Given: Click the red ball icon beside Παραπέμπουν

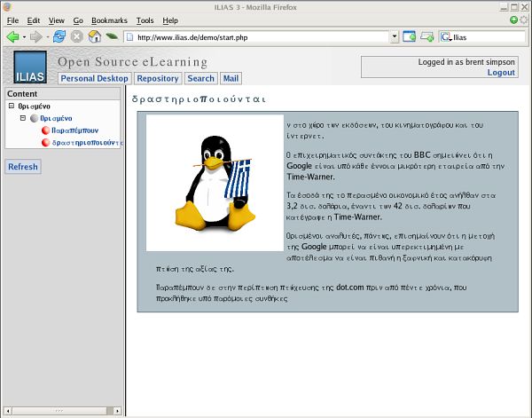Looking at the screenshot, I should coord(45,130).
